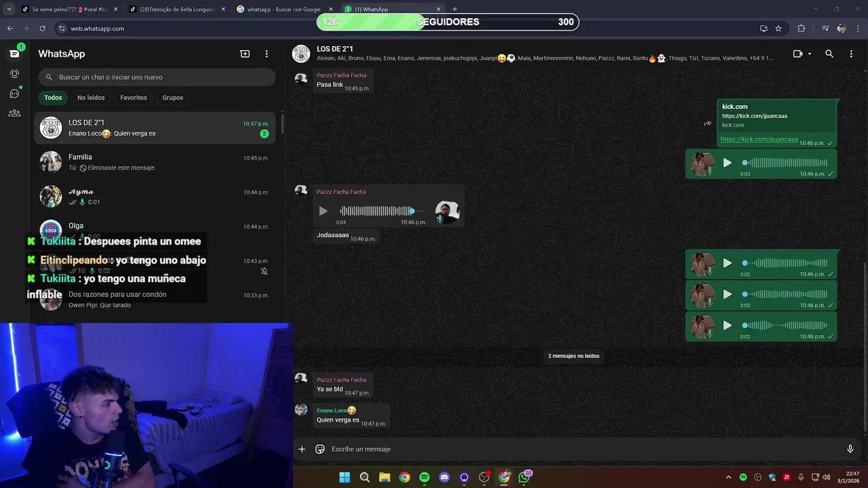Start a new chat with the plus icon
The width and height of the screenshot is (868, 488).
click(245, 54)
